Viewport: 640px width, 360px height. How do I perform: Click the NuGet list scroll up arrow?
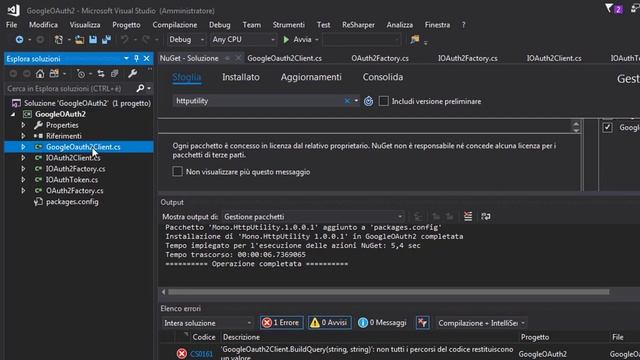tap(576, 124)
